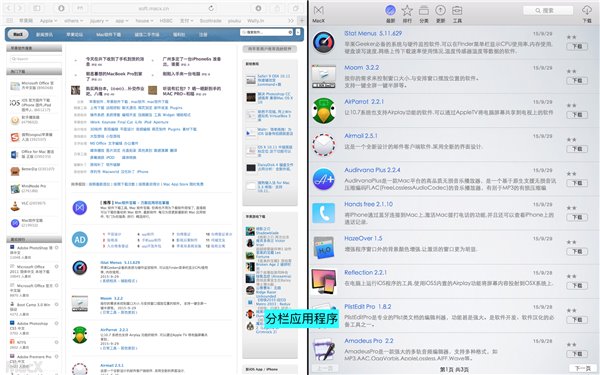Open the dropdown beside the website search box
The image size is (600, 375).
[x=298, y=32]
